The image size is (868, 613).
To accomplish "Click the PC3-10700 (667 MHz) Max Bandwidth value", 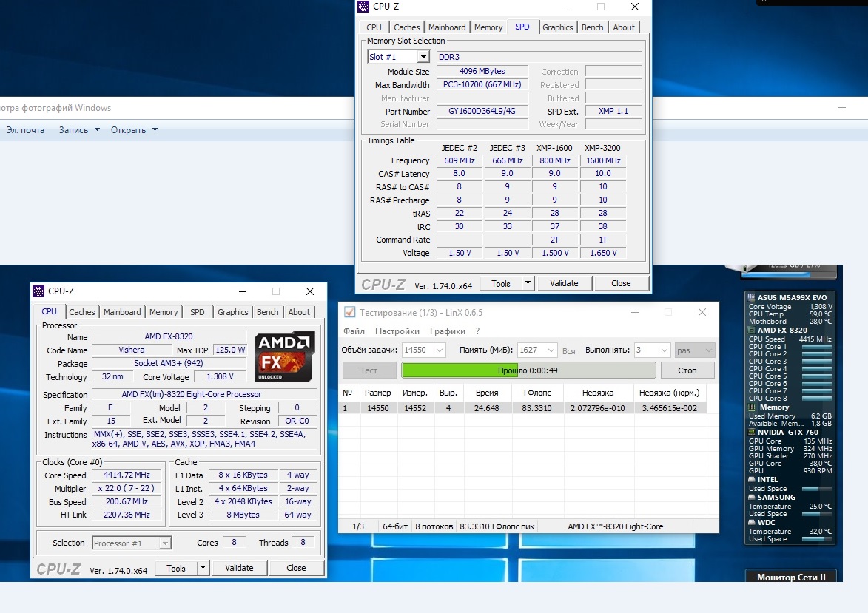I will pos(482,84).
